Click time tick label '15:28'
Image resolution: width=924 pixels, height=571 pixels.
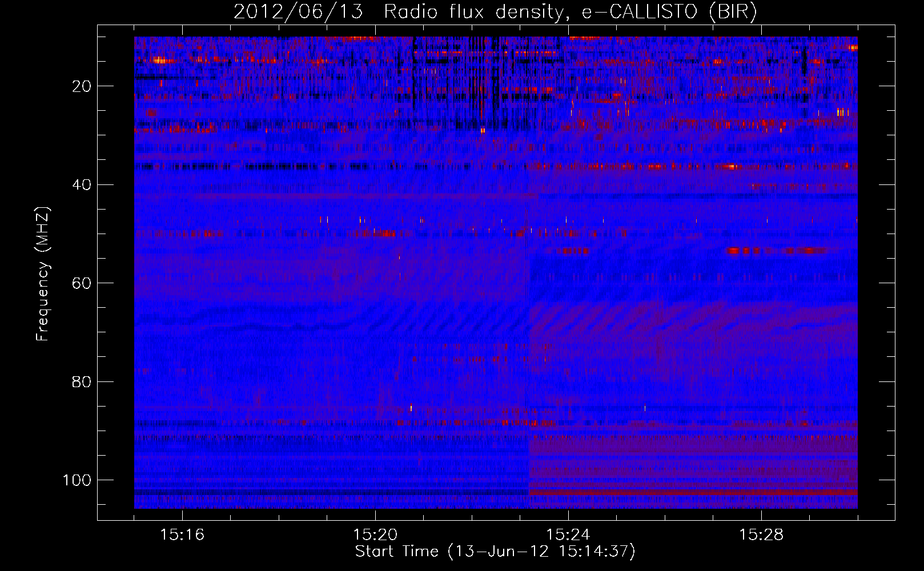[761, 535]
